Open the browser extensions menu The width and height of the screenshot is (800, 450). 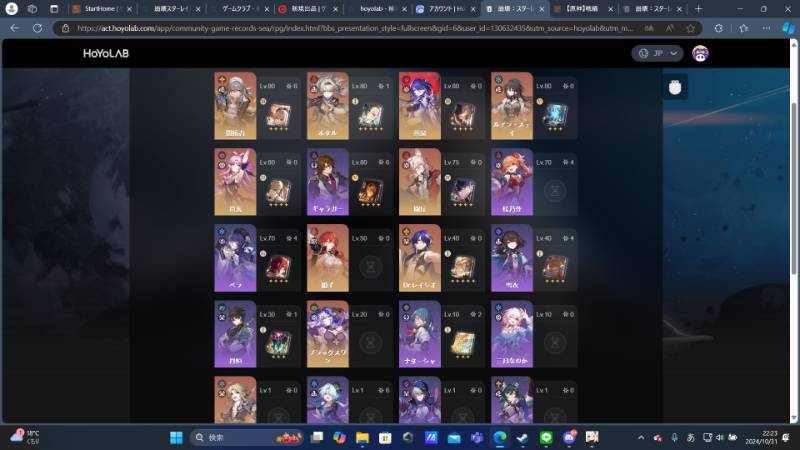point(718,28)
